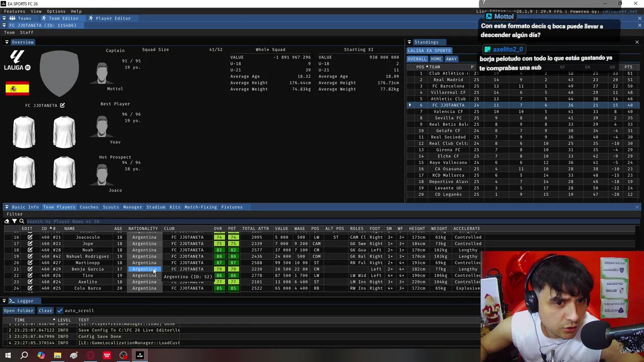Switch to Fixtures tab
The image size is (644, 362).
coord(231,207)
